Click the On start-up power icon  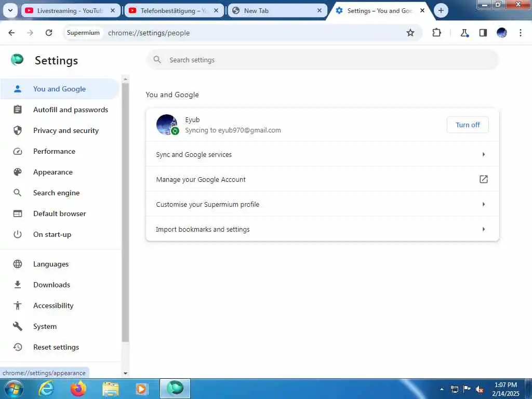pyautogui.click(x=17, y=234)
